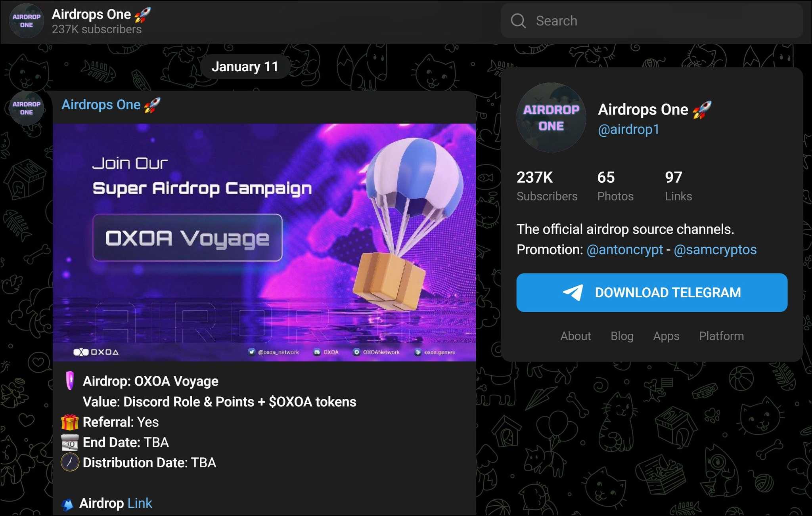The image size is (812, 516).
Task: Click the small channel avatar beside the post
Action: point(26,108)
